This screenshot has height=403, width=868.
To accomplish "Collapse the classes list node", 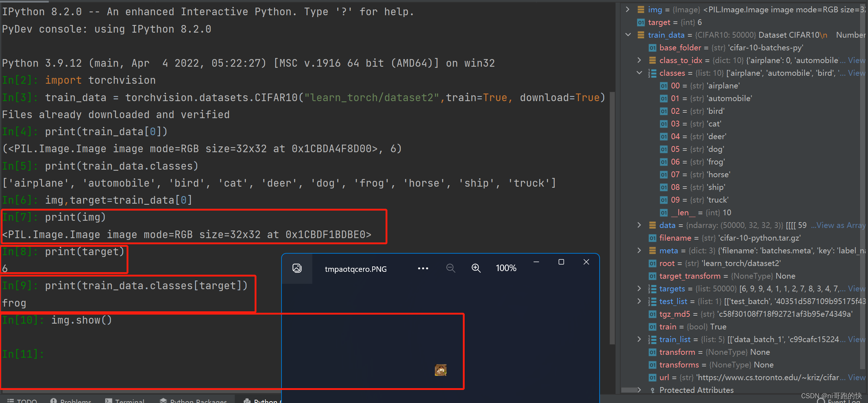I will coord(639,73).
